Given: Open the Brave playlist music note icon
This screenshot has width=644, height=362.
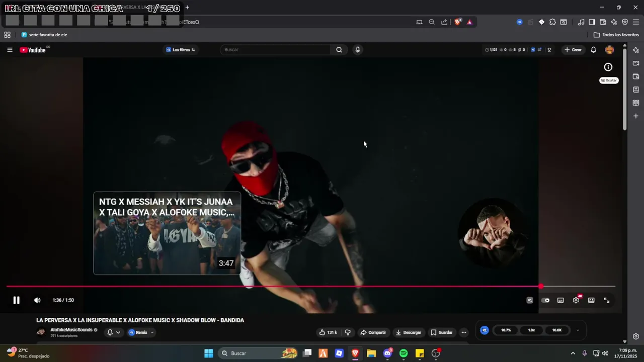Looking at the screenshot, I should click(x=581, y=22).
